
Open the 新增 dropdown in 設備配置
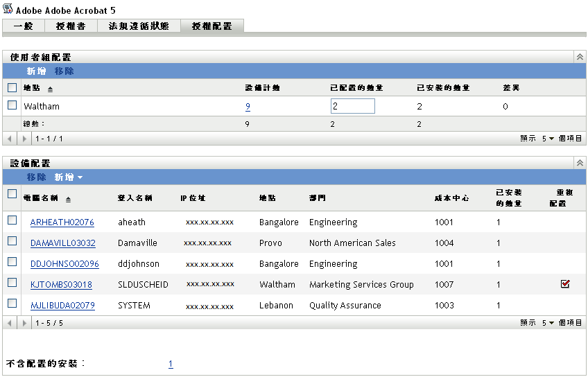(x=68, y=177)
